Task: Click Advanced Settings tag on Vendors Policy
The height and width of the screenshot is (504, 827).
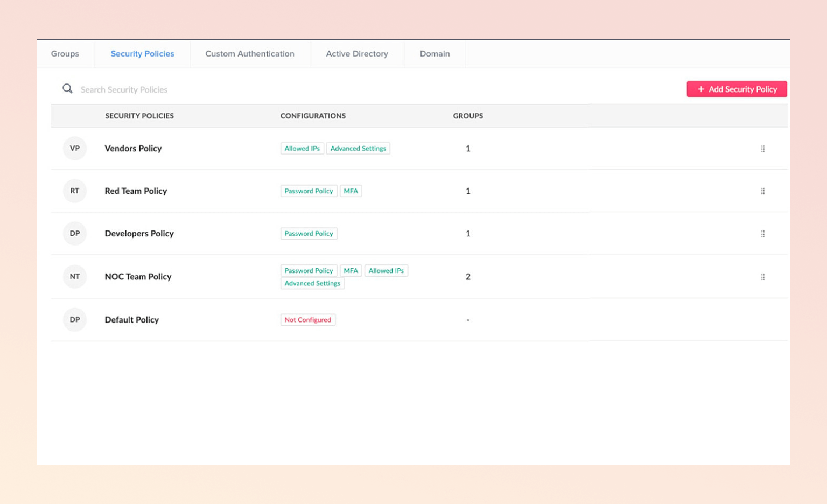Action: point(358,149)
